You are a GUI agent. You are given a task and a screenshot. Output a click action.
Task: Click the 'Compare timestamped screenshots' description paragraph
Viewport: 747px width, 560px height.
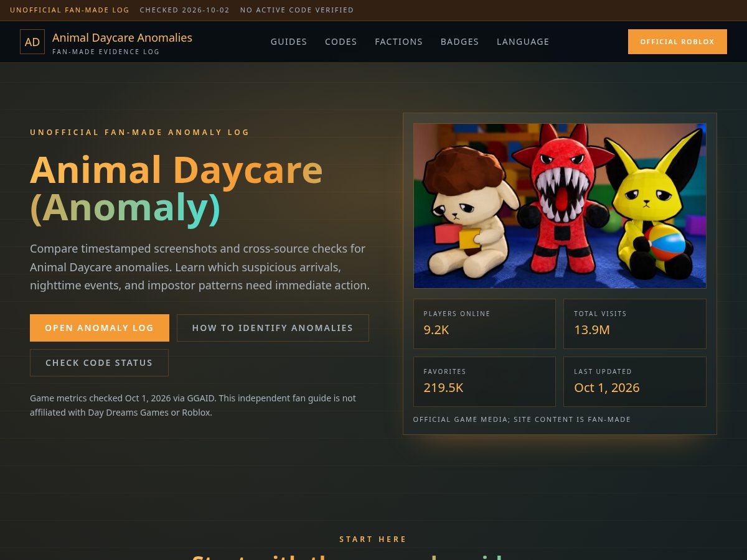[200, 267]
